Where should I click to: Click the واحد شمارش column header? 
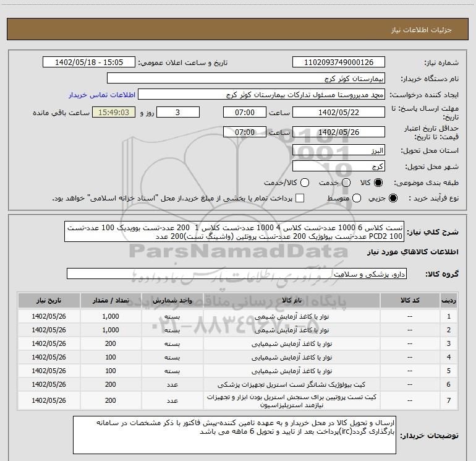172,300
